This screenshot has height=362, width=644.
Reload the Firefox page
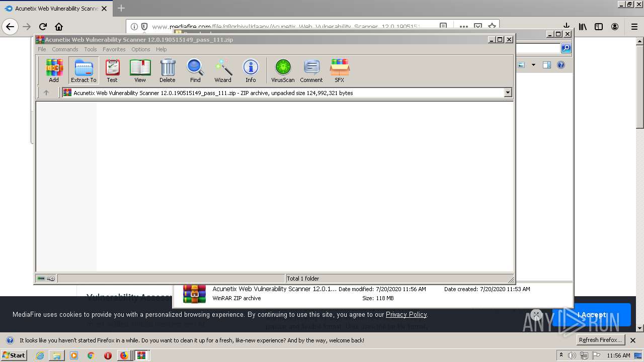coord(43,27)
